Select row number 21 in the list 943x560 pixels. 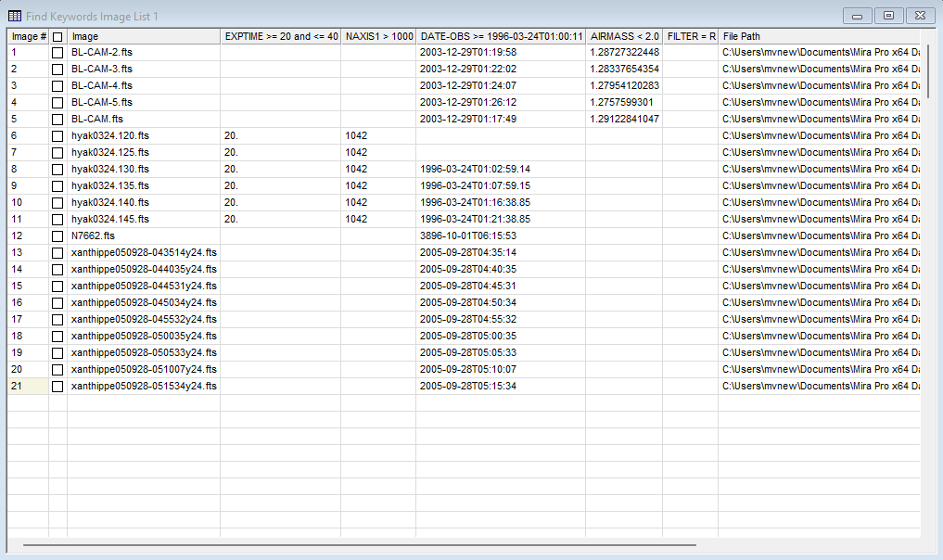click(x=28, y=387)
